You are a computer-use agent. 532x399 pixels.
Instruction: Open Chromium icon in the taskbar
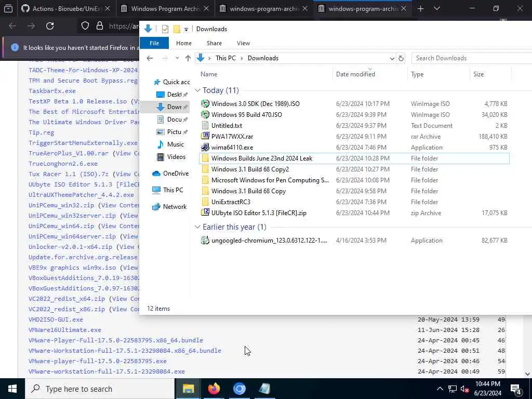[x=239, y=389]
